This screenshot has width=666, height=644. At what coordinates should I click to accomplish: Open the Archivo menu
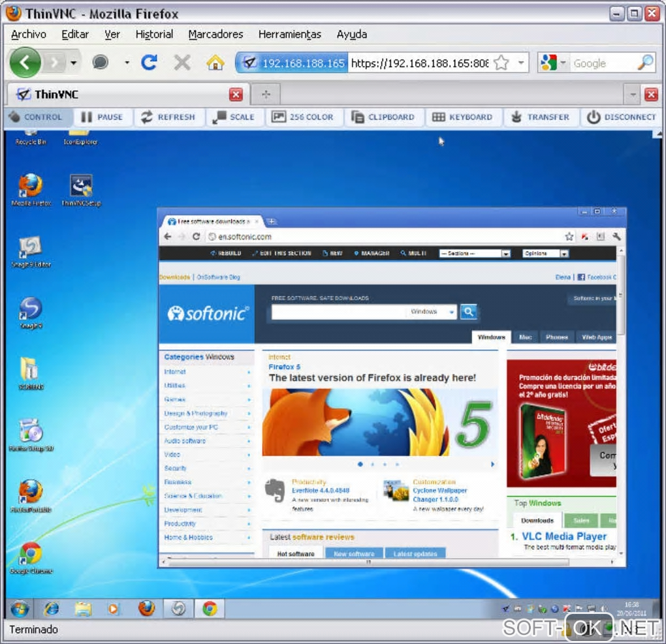point(29,34)
